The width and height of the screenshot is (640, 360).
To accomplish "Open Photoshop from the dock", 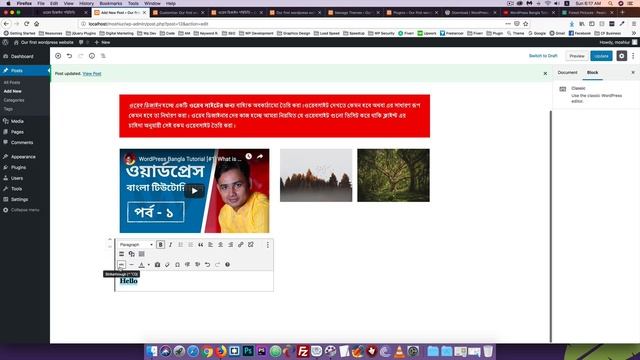I will click(x=248, y=351).
